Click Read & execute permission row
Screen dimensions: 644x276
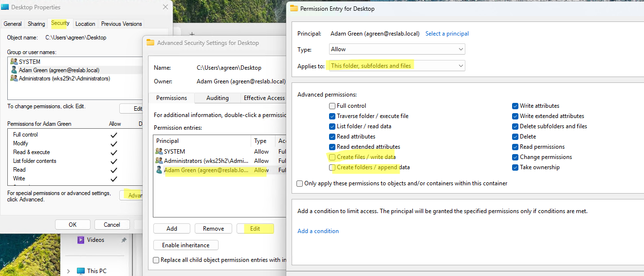(75, 152)
